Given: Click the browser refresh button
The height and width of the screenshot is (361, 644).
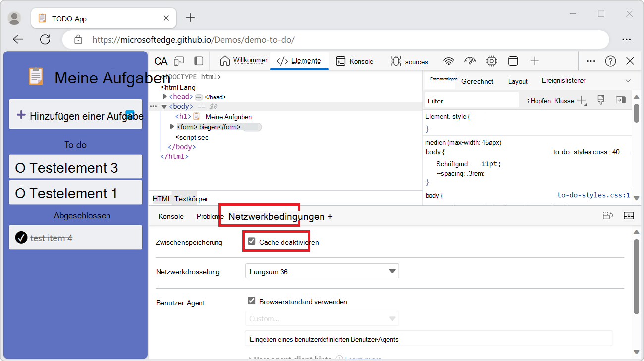Looking at the screenshot, I should pyautogui.click(x=45, y=40).
